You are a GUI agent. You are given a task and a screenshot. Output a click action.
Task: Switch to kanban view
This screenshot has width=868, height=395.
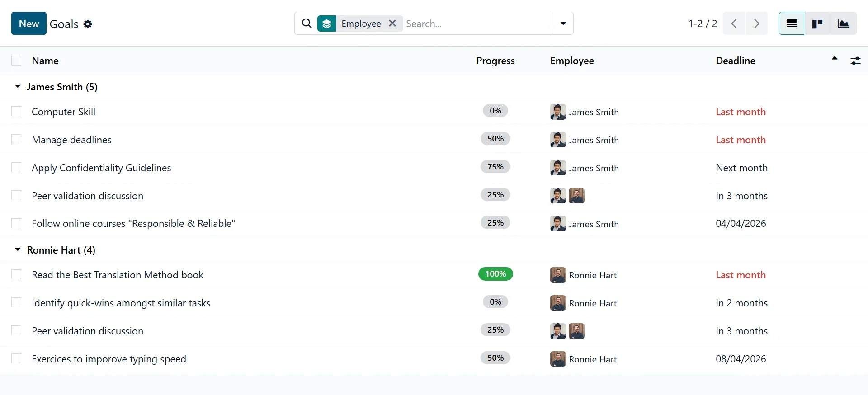(817, 24)
